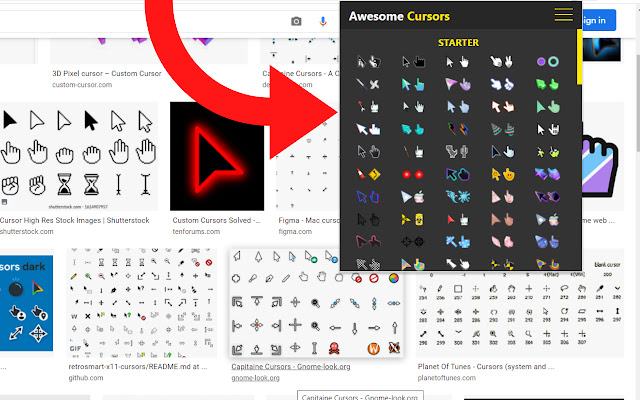Open the custom-cursor.com source link
The height and width of the screenshot is (400, 640).
coord(82,85)
